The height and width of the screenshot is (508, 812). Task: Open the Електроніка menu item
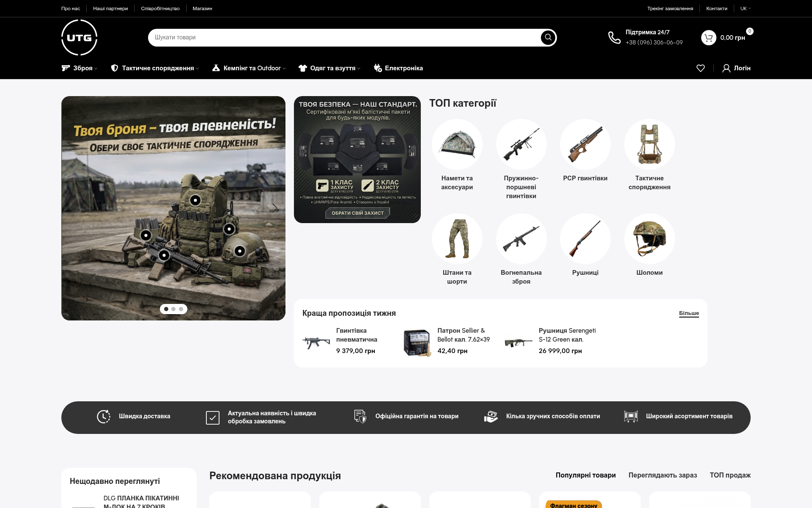(x=398, y=68)
